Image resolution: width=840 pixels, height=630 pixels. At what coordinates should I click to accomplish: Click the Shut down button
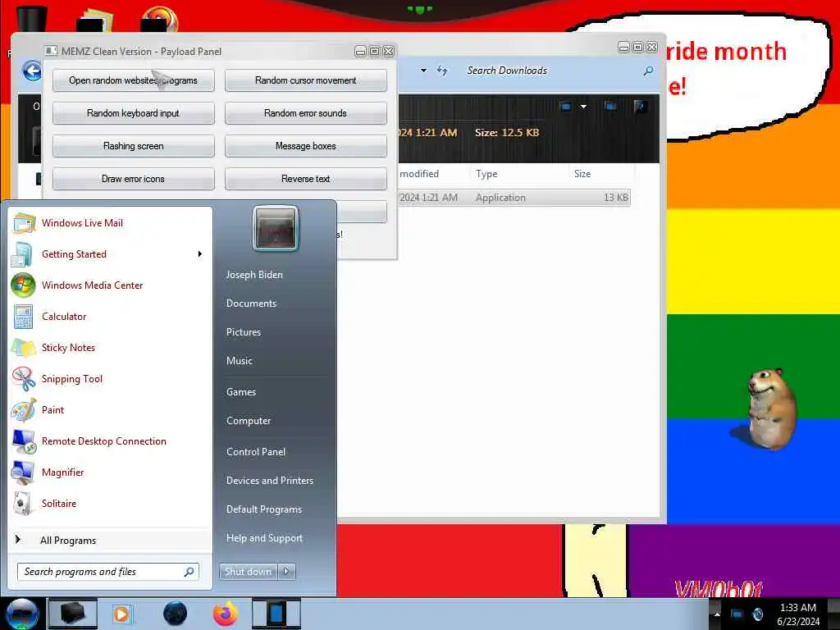coord(248,572)
